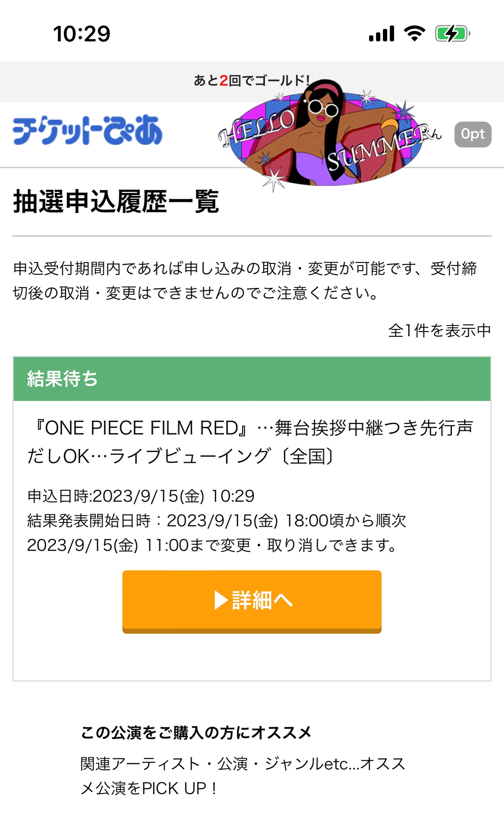Tap the cellular signal bars icon
The width and height of the screenshot is (504, 820).
(382, 34)
